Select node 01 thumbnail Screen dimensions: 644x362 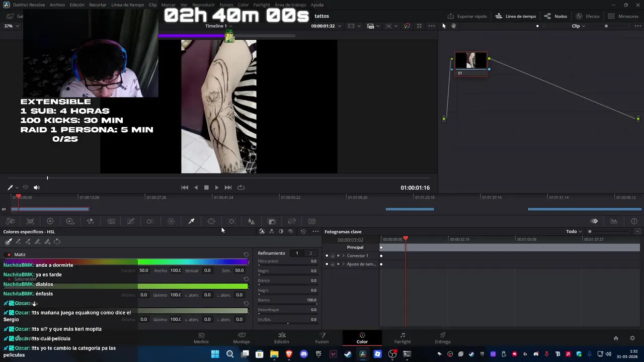click(471, 61)
